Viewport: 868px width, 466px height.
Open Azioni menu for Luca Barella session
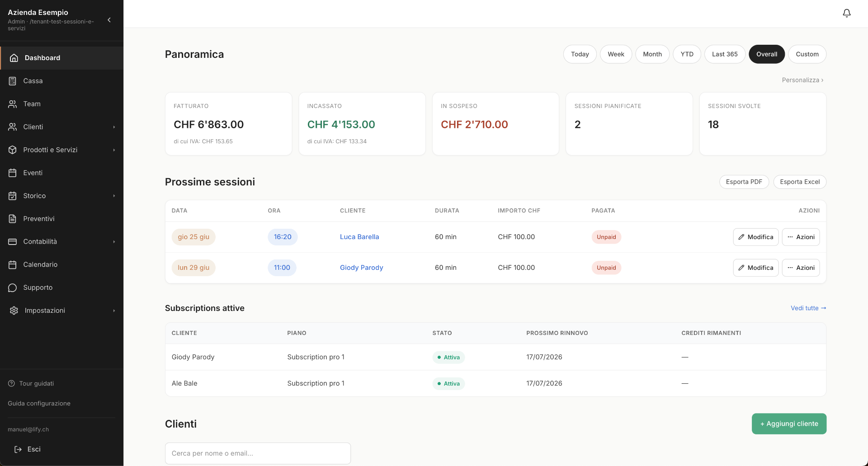pyautogui.click(x=801, y=237)
